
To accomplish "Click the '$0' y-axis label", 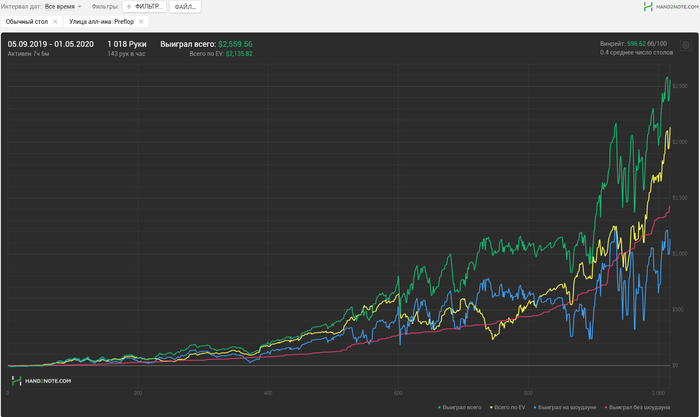I will [x=675, y=365].
